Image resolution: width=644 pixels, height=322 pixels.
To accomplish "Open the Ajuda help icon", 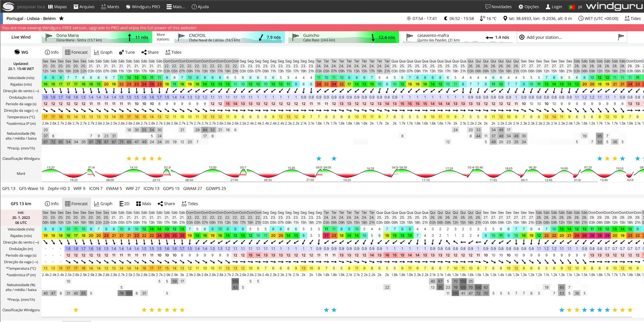I will pos(194,7).
